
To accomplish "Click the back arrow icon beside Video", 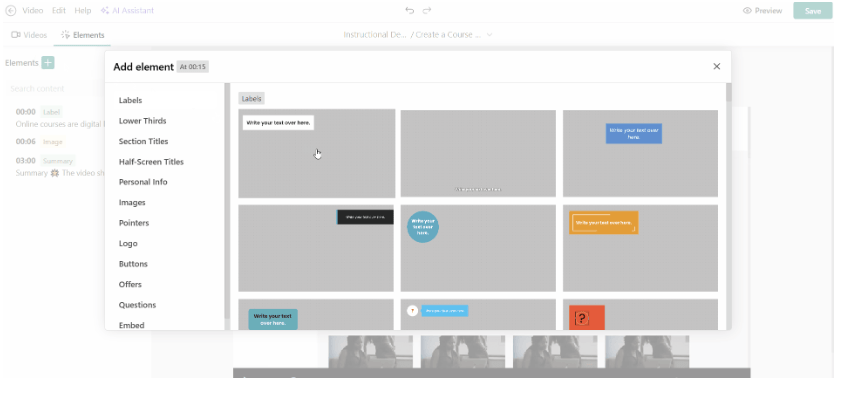I will pos(11,10).
